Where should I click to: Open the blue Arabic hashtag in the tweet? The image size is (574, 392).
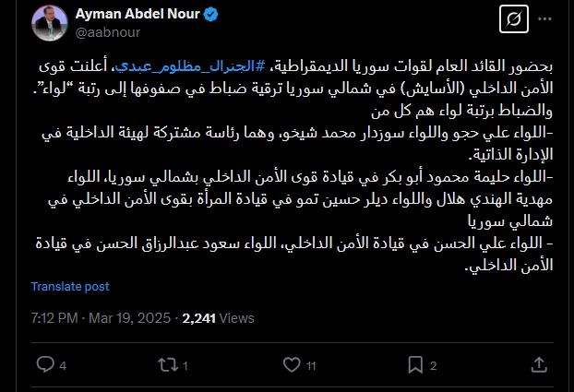(x=305, y=66)
